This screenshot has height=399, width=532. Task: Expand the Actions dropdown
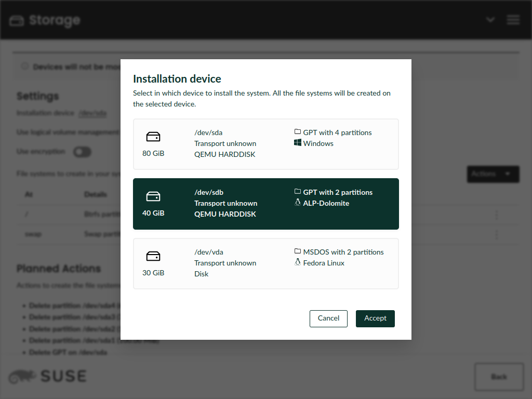click(x=493, y=174)
